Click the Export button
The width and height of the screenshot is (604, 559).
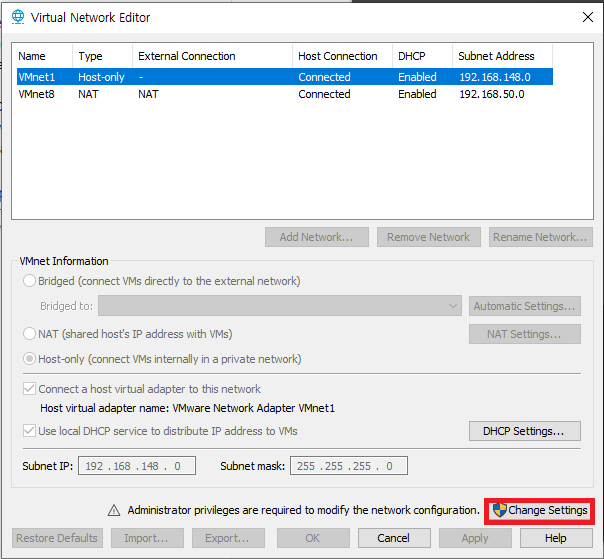coord(228,538)
